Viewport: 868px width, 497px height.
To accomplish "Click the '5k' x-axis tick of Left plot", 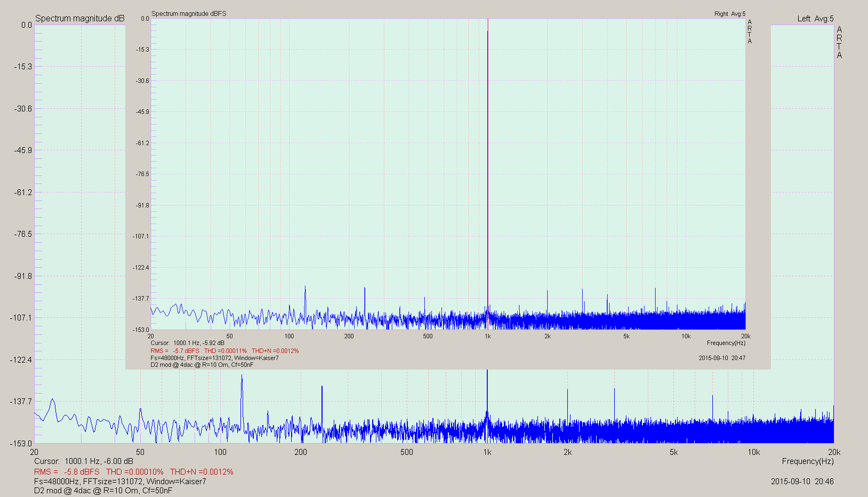I will [x=674, y=452].
